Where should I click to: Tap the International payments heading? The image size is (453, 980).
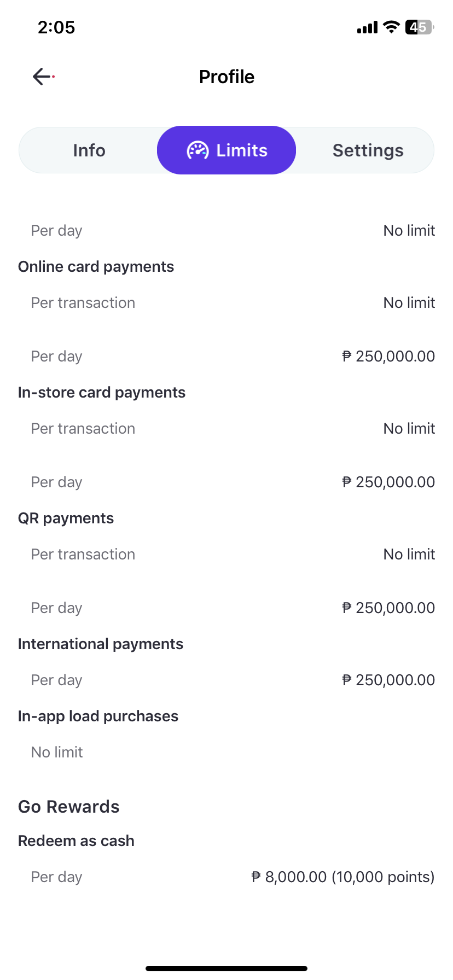pos(101,644)
